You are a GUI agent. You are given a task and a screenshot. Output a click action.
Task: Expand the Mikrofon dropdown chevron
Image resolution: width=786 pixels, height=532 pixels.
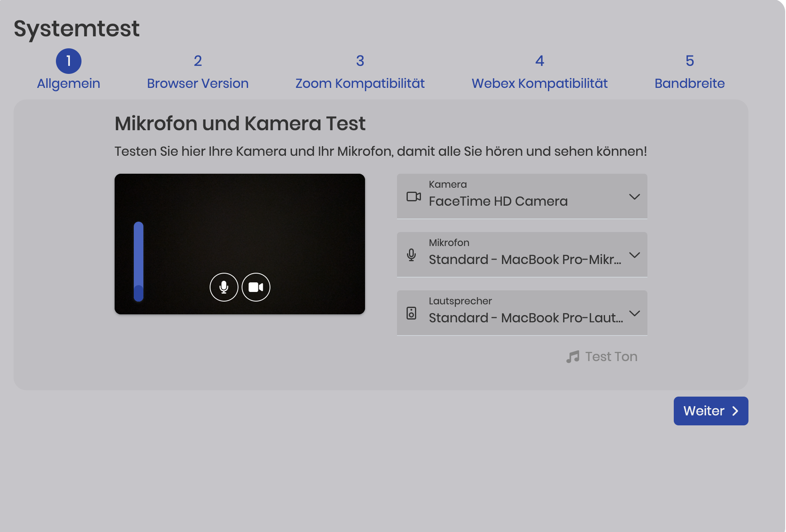click(x=634, y=255)
